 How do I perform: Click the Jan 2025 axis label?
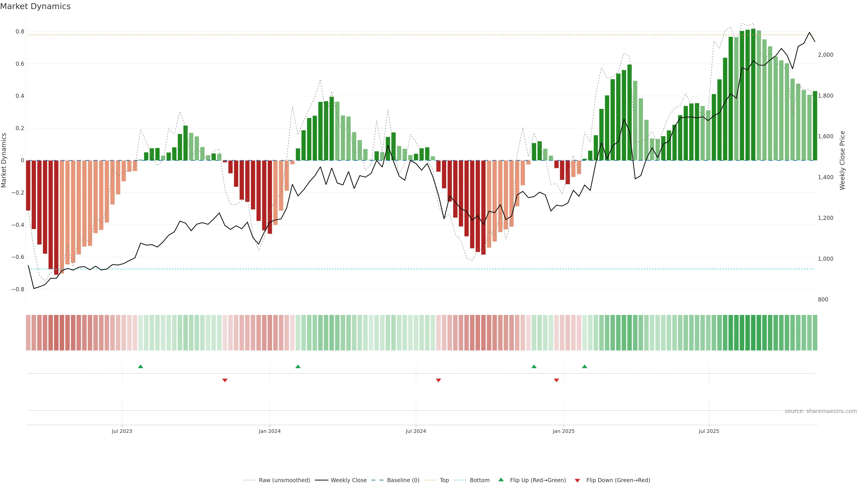[563, 431]
